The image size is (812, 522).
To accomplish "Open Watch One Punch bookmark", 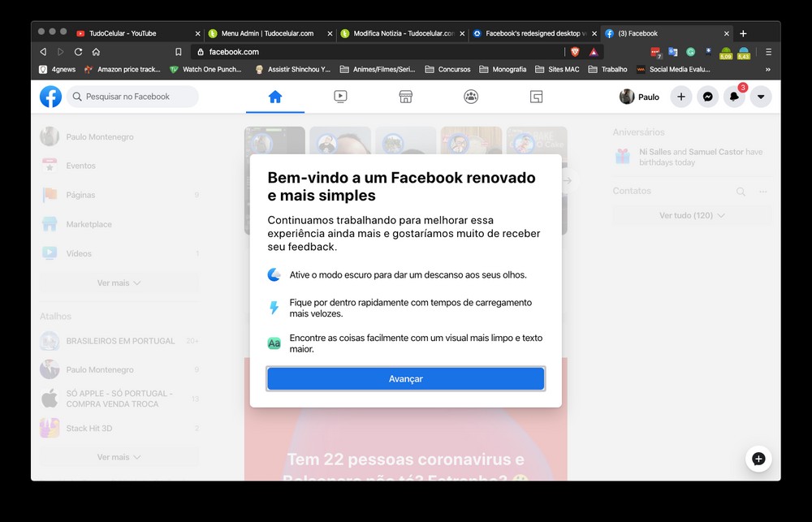I will tap(205, 69).
